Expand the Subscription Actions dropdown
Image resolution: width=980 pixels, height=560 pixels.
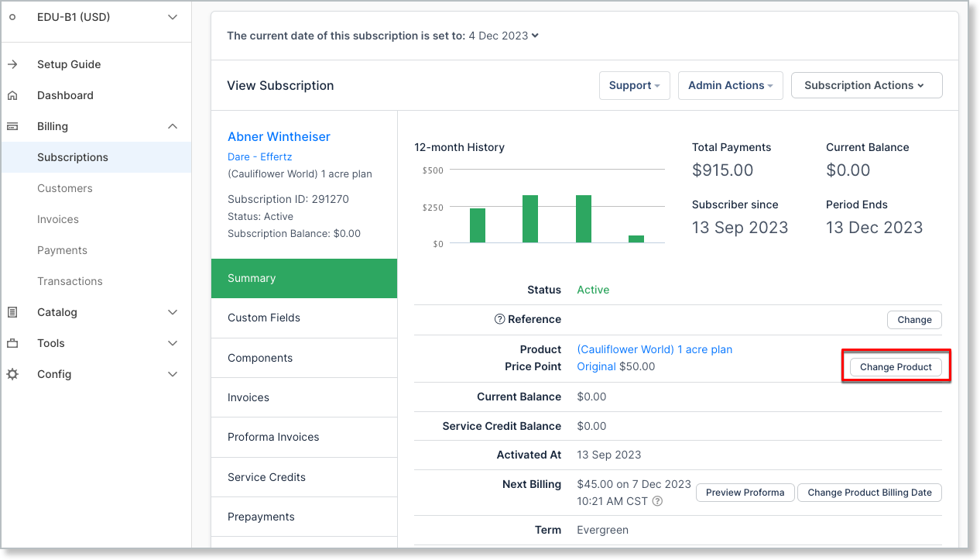[866, 85]
